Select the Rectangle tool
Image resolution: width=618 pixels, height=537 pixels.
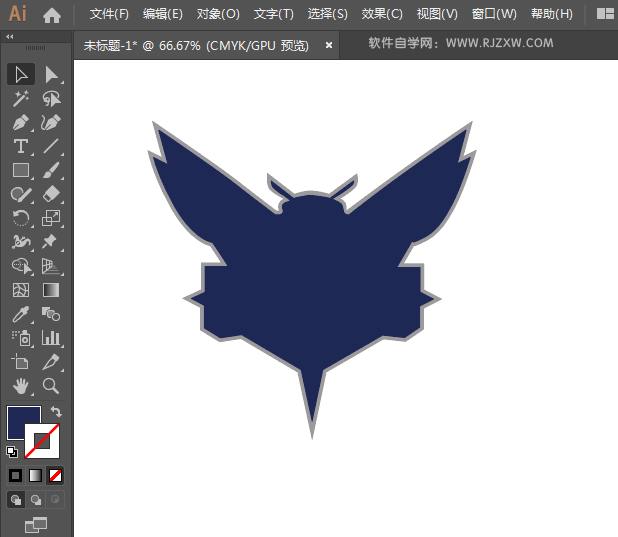coord(21,170)
